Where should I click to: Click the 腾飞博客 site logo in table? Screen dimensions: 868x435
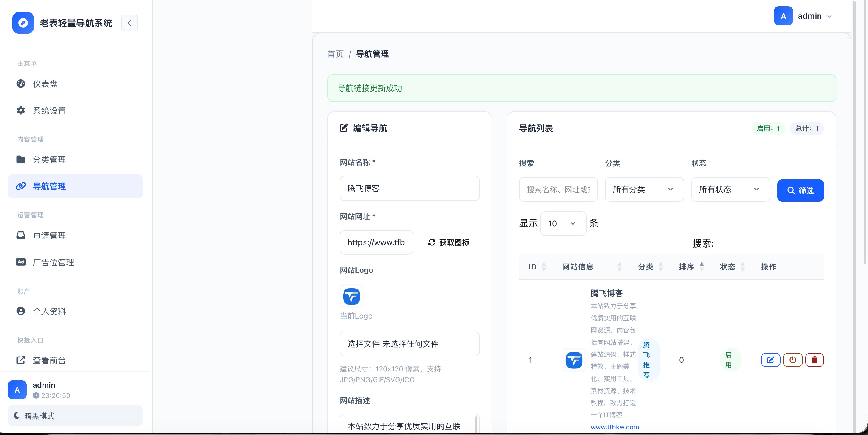[574, 360]
